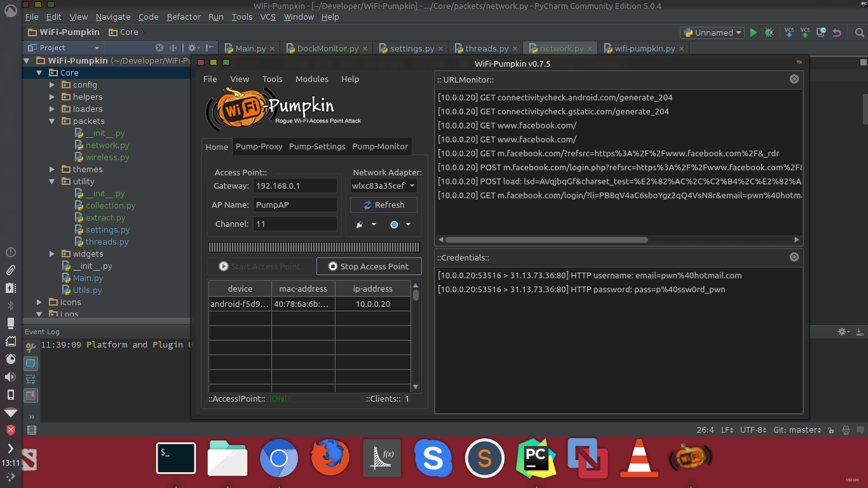The width and height of the screenshot is (868, 488).
Task: Expand the widgets folder
Action: 52,254
